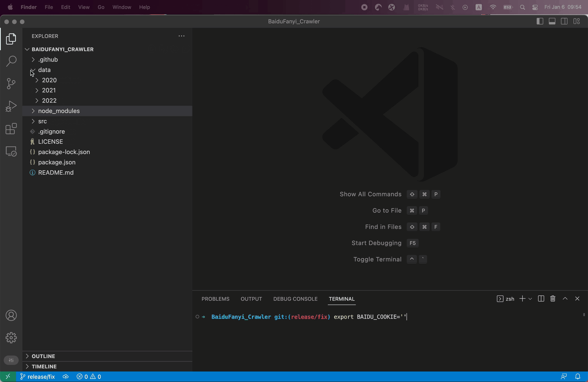This screenshot has width=588, height=382.
Task: Switch to the OUTPUT tab
Action: [251, 299]
